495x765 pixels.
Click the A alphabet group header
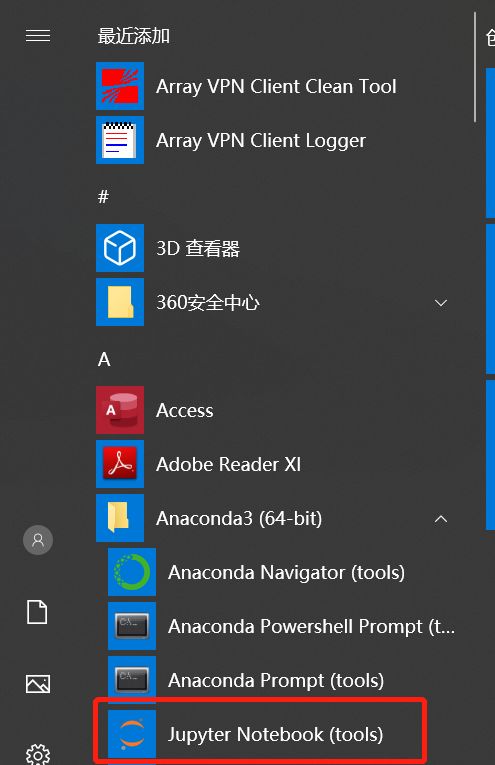104,359
